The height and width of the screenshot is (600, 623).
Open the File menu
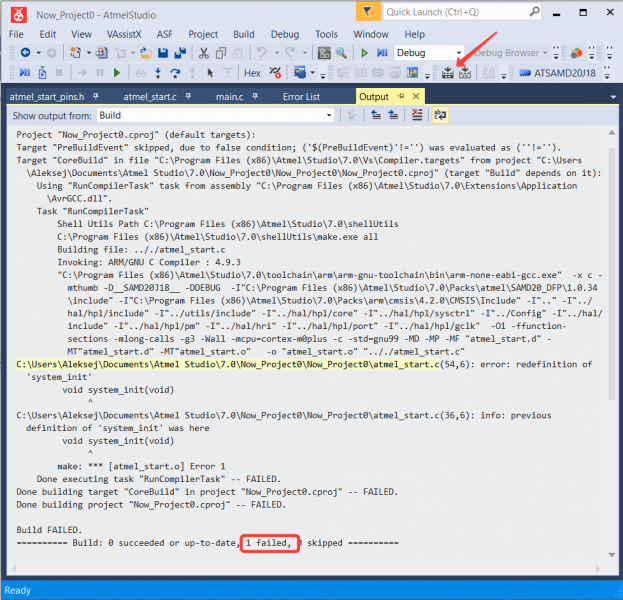16,34
